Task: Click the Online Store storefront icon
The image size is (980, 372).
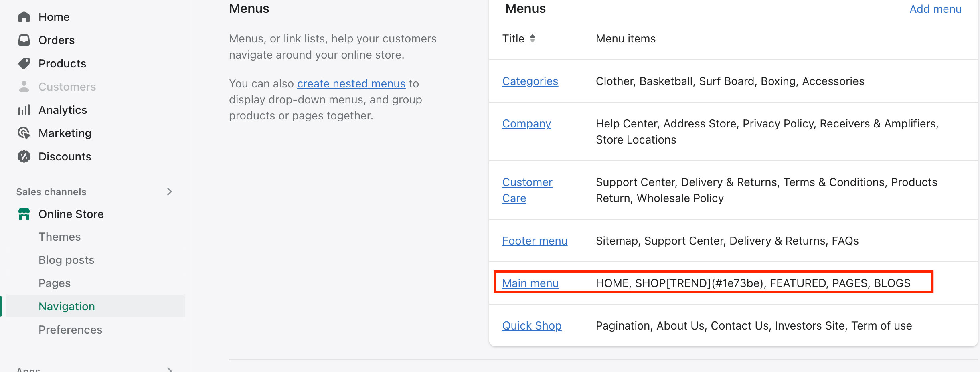Action: click(24, 214)
